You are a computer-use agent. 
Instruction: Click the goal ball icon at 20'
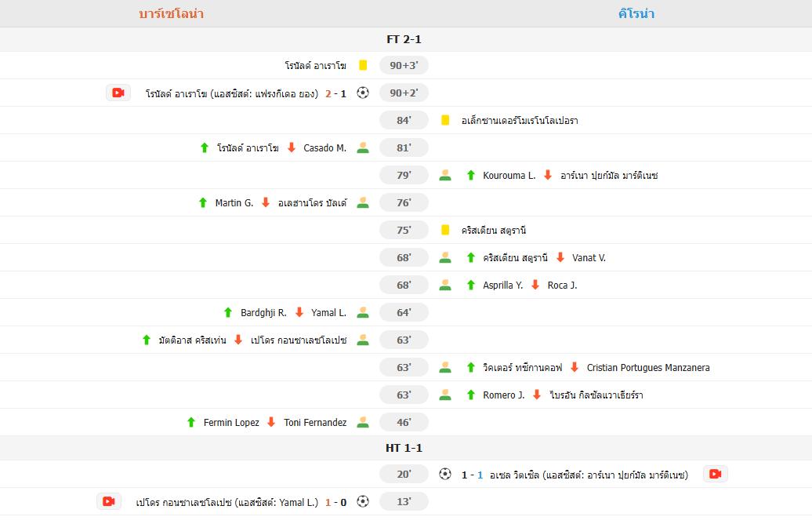tap(445, 474)
